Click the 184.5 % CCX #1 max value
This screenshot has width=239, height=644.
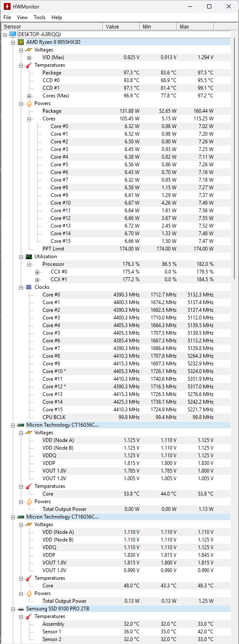(x=206, y=279)
